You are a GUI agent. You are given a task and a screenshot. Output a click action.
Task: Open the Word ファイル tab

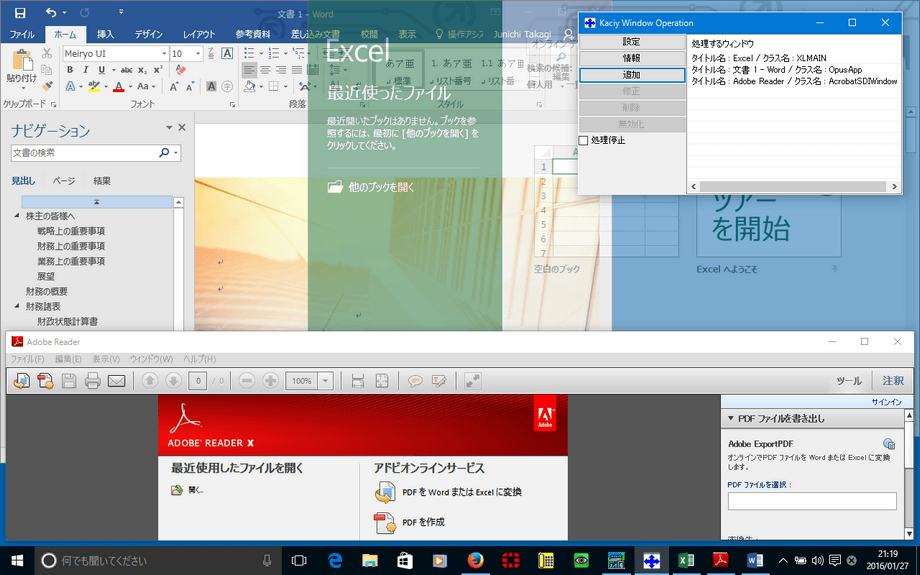coord(22,34)
